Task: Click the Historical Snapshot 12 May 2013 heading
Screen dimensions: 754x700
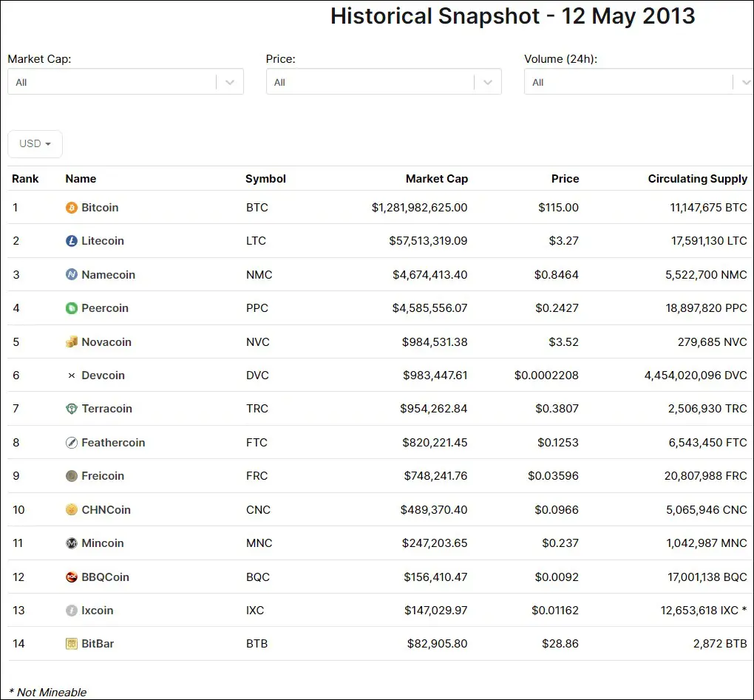Action: coord(512,16)
